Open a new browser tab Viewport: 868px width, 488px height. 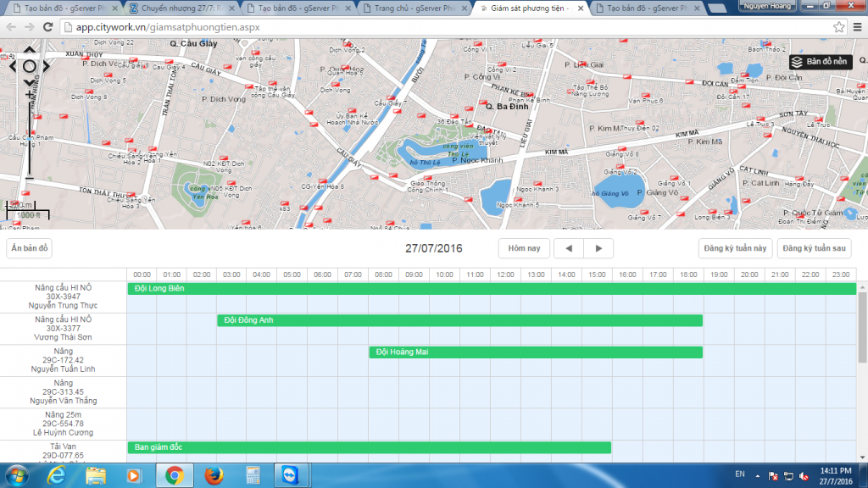pyautogui.click(x=717, y=8)
